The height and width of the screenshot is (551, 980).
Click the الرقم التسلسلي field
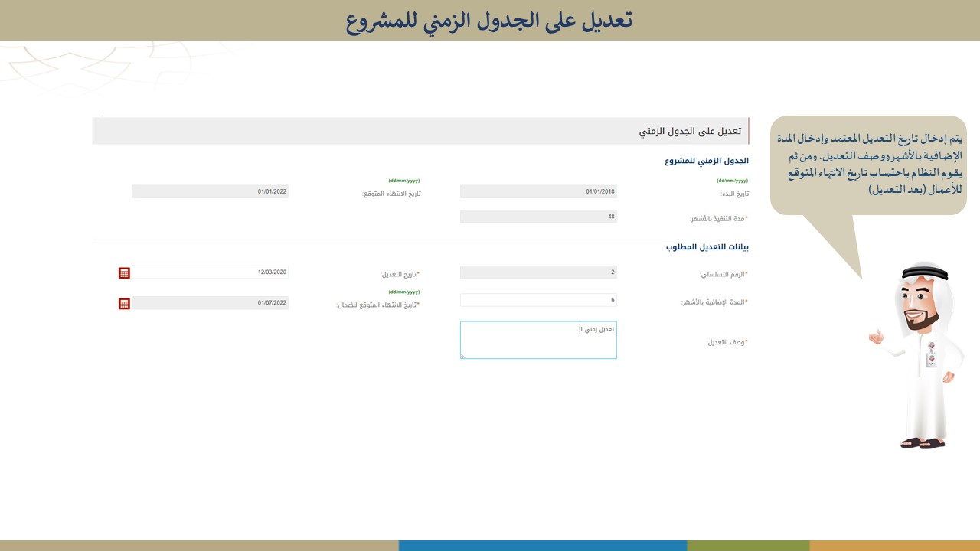tap(538, 272)
